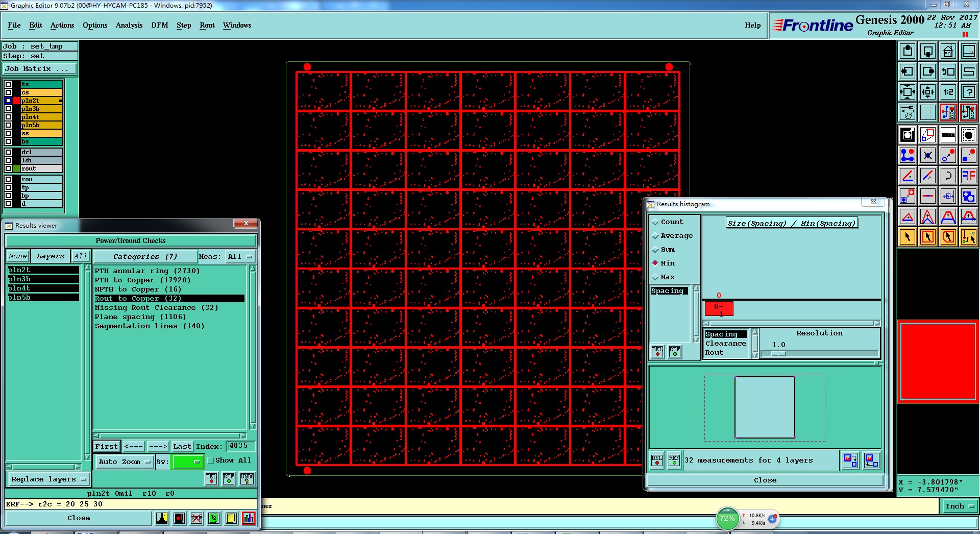980x534 pixels.
Task: Select the rectangle arrow selection tool
Action: [927, 237]
